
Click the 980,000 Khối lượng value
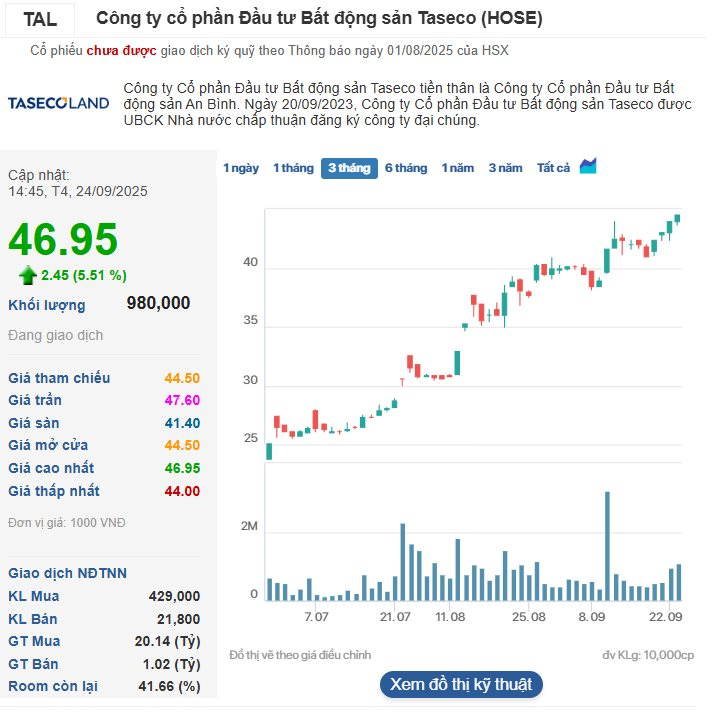coord(158,304)
